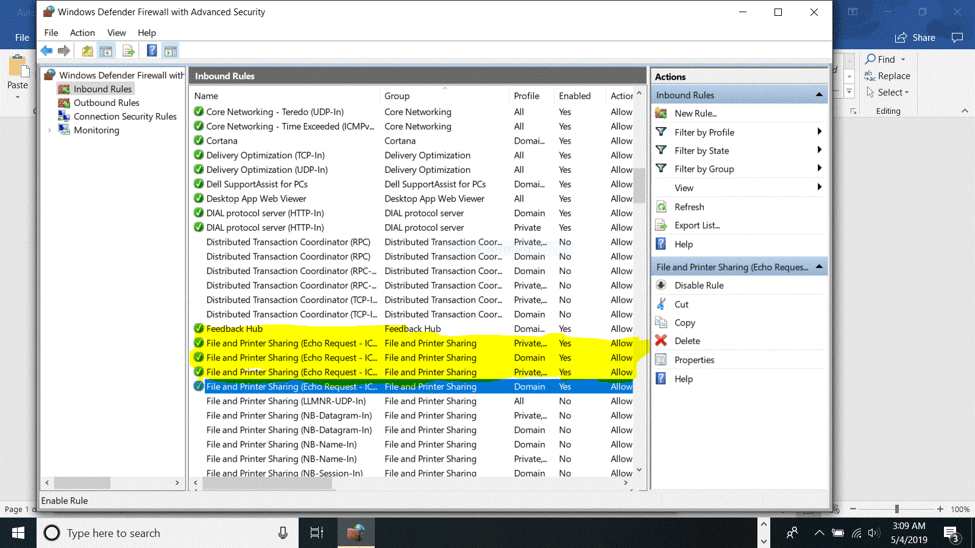Sort rules by Name column header
This screenshot has height=548, width=975.
[x=285, y=96]
